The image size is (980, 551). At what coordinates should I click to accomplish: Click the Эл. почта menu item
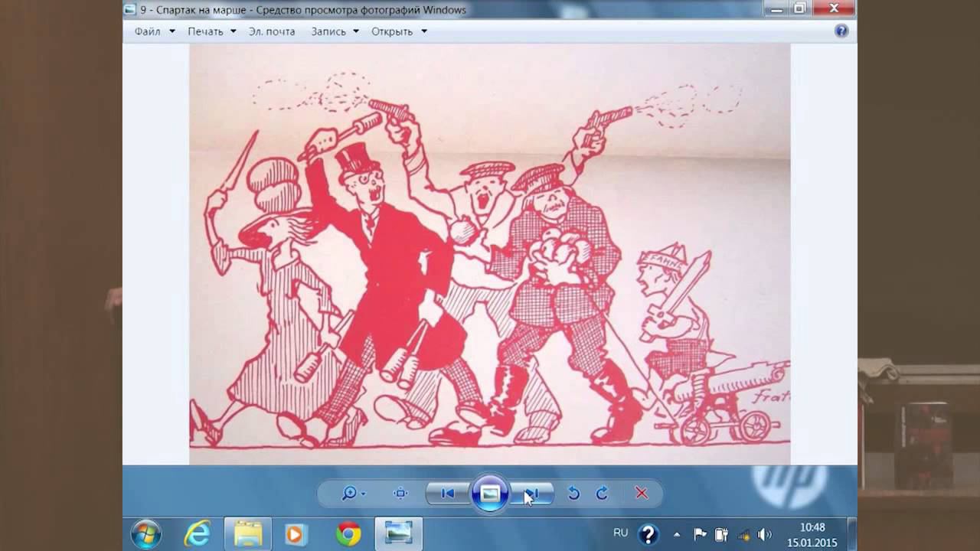coord(272,31)
